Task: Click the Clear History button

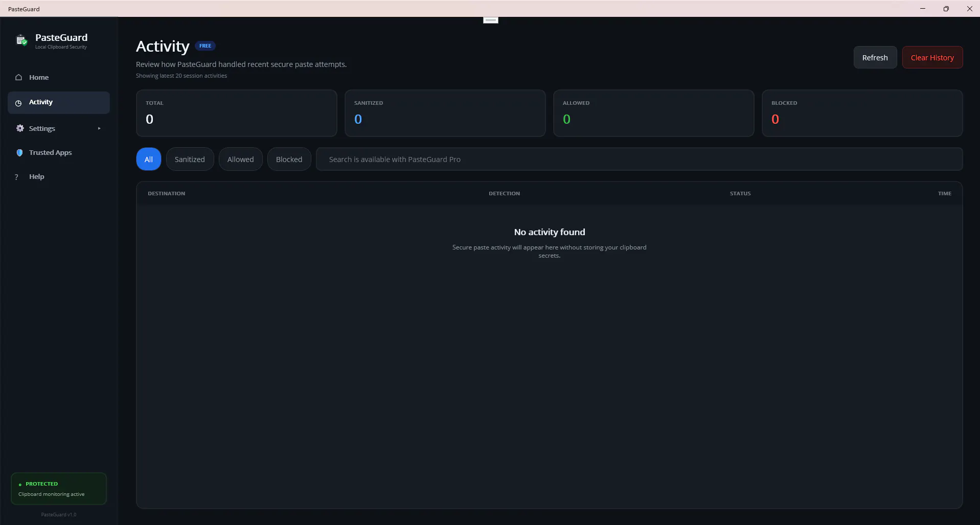Action: click(x=932, y=57)
